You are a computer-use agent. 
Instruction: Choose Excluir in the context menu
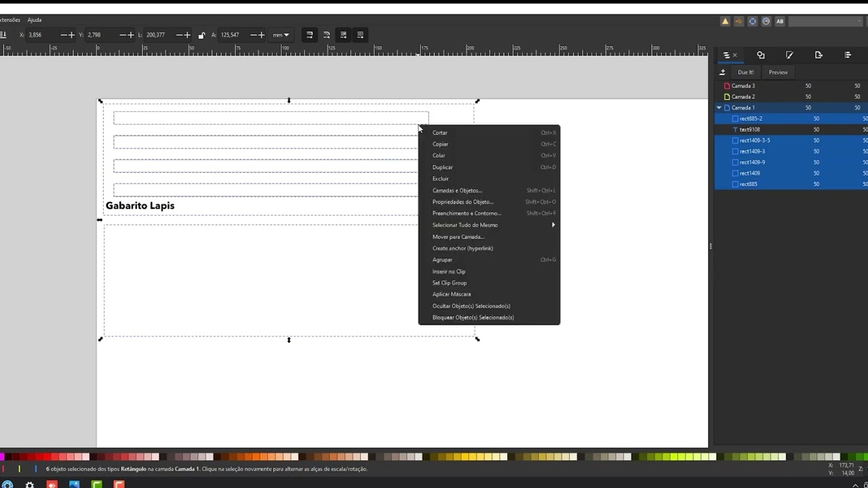click(x=489, y=179)
